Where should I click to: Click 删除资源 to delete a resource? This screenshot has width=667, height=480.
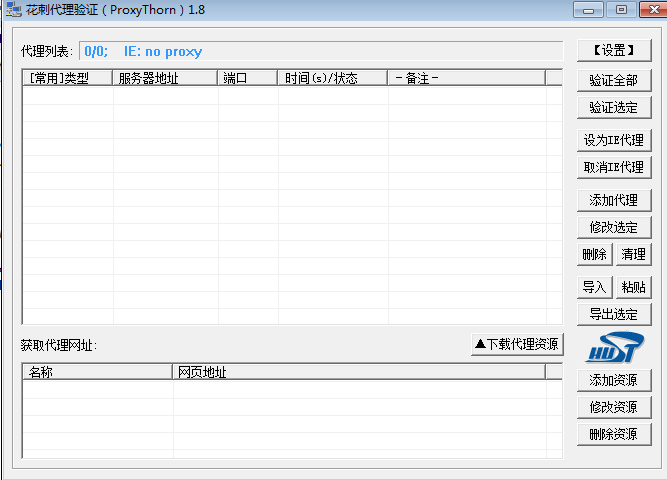pos(614,434)
